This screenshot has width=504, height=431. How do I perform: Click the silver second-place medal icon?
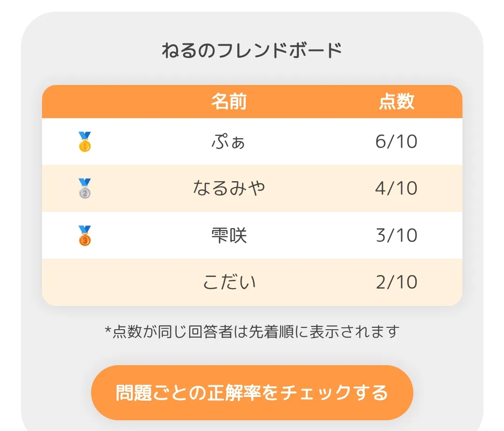pyautogui.click(x=85, y=188)
